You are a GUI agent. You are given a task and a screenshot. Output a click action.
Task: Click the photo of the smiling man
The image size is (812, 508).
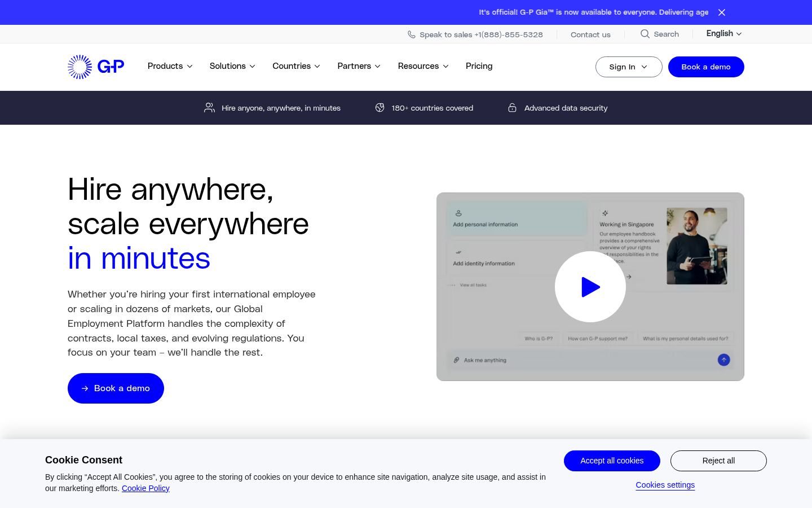coord(697,246)
